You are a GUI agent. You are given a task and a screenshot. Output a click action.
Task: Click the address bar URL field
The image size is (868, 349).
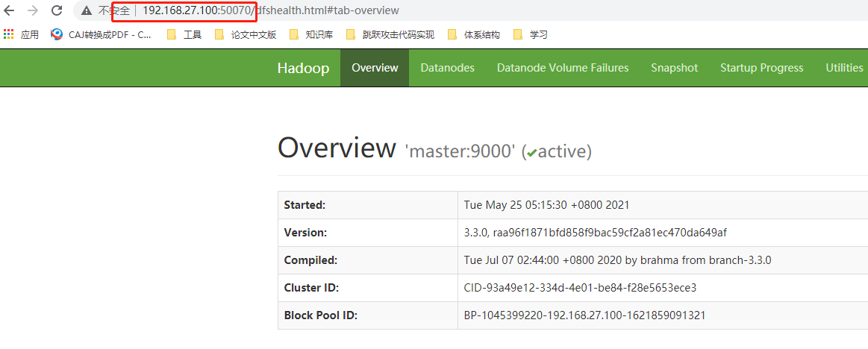(x=470, y=10)
